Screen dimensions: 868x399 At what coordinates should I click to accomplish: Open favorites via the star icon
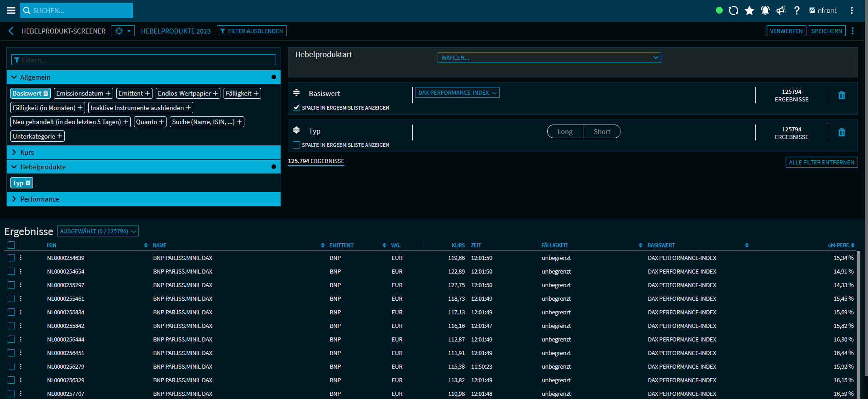pyautogui.click(x=749, y=10)
